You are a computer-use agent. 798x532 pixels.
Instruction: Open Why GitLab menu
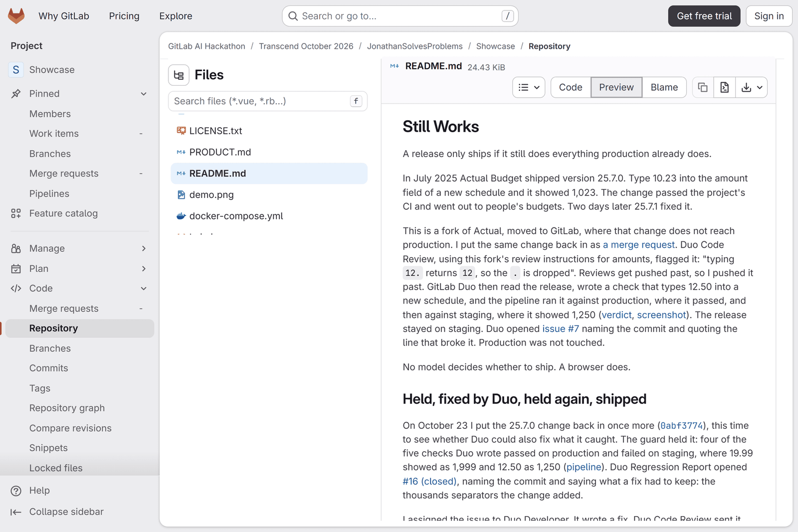(x=64, y=16)
